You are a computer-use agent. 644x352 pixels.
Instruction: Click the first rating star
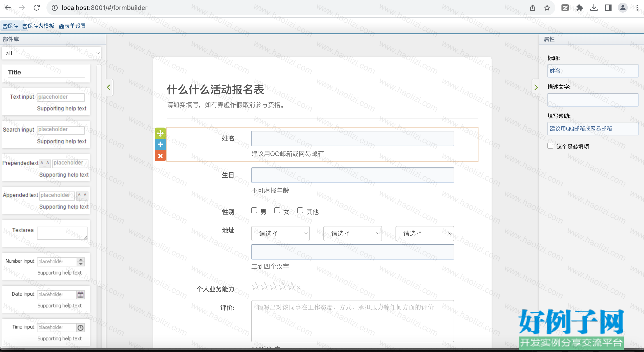pyautogui.click(x=255, y=286)
